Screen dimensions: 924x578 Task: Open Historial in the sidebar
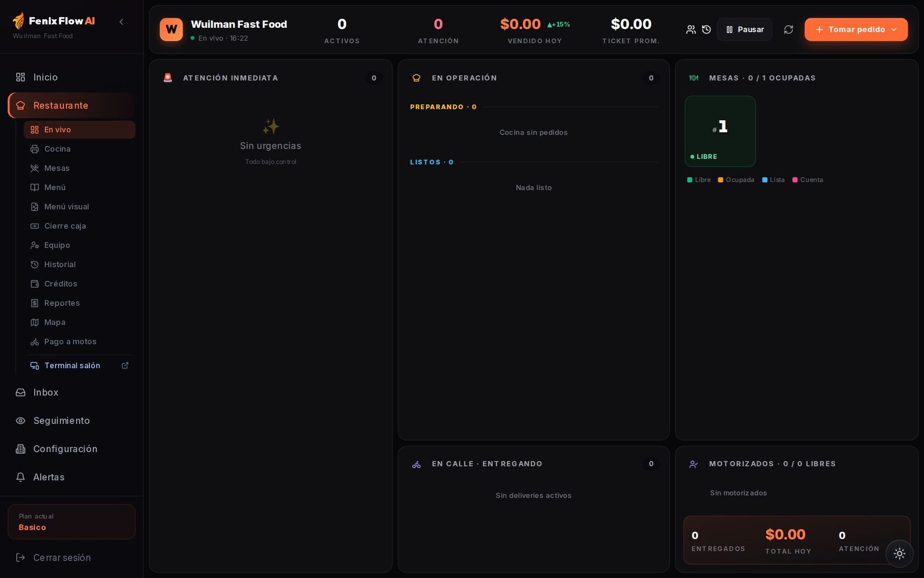point(80,265)
